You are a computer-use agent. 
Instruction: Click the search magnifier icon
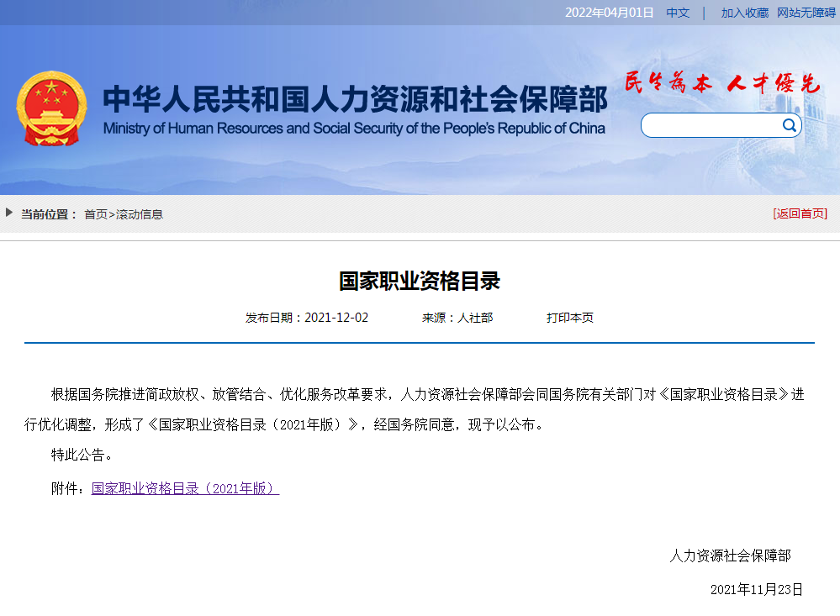(789, 125)
